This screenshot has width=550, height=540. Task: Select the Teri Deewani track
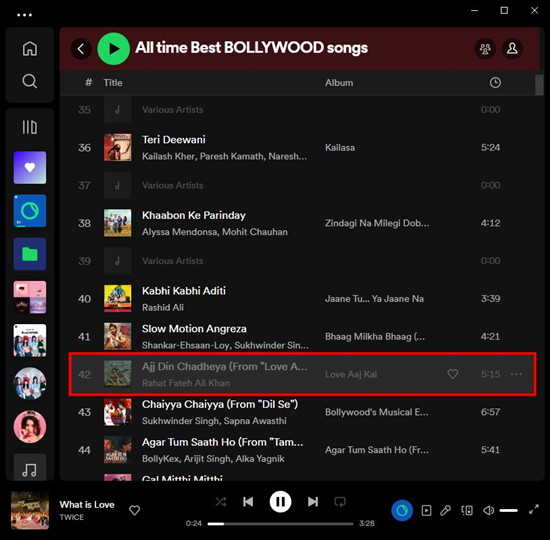[174, 139]
